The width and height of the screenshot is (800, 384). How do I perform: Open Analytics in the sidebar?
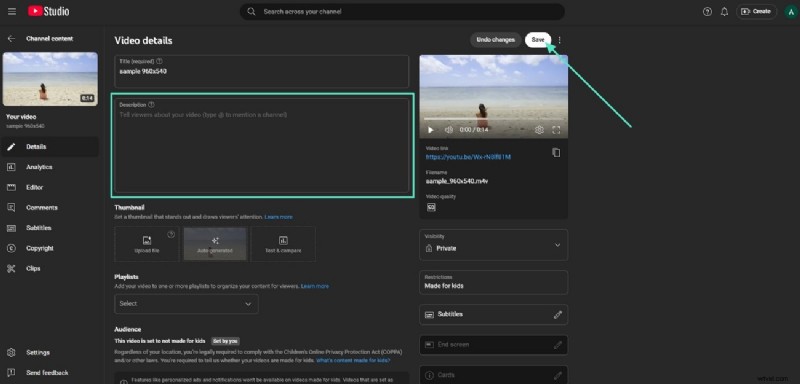(50, 167)
